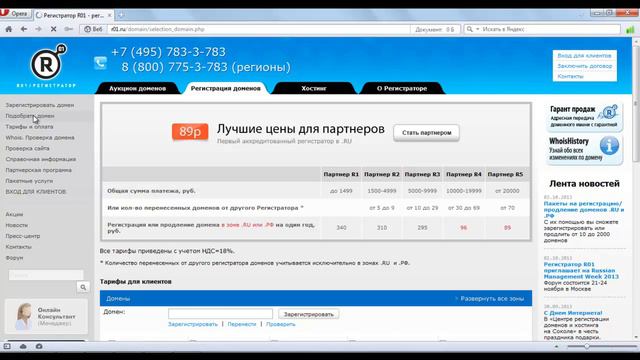This screenshot has height=360, width=640.
Task: Open Справочная информация in sidebar
Action: click(41, 159)
